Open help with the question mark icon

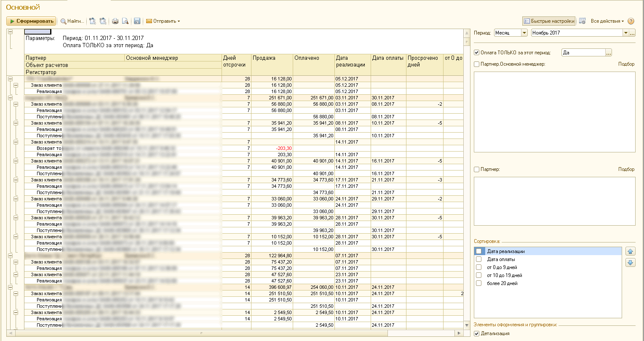tap(631, 21)
